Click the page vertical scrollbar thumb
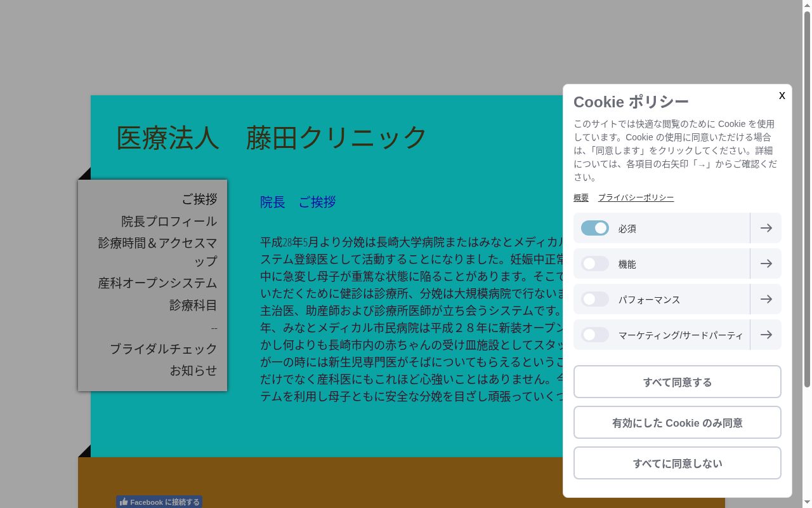The height and width of the screenshot is (508, 812). click(807, 198)
